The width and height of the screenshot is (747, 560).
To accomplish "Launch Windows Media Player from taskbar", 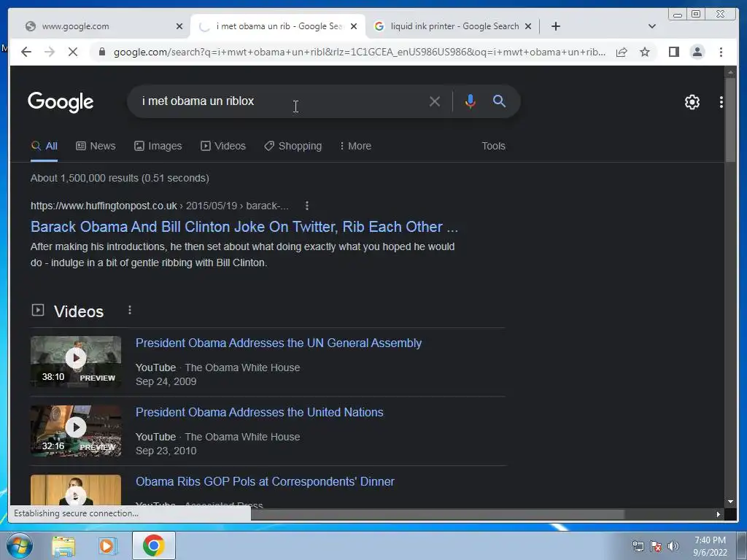I will pos(108,545).
